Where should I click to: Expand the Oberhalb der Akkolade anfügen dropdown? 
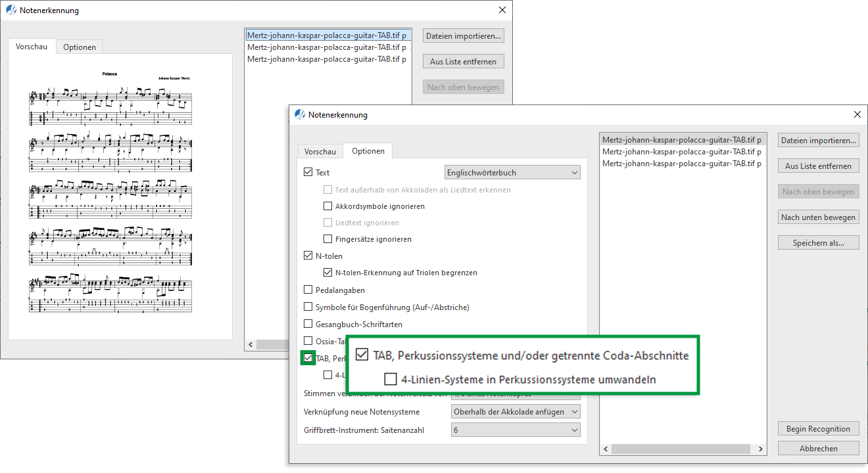coord(516,412)
